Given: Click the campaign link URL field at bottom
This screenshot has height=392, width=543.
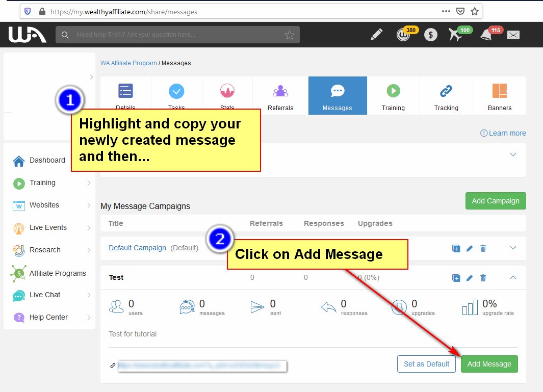Looking at the screenshot, I should point(202,365).
